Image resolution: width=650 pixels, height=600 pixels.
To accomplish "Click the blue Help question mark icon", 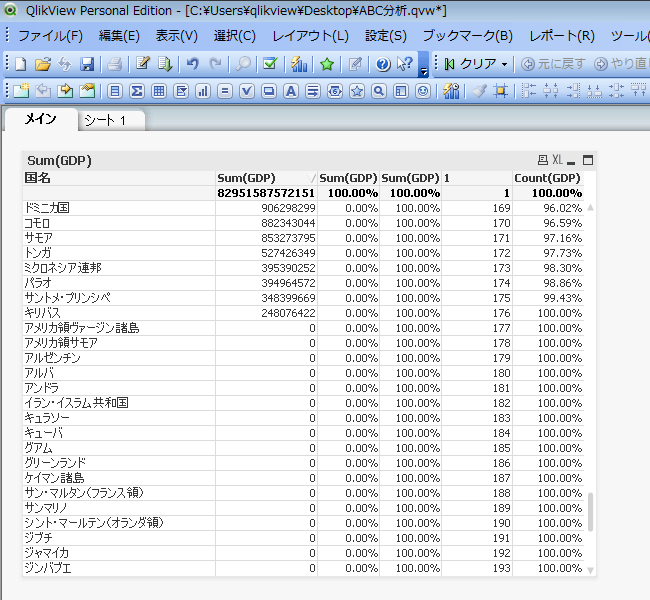I will click(382, 64).
